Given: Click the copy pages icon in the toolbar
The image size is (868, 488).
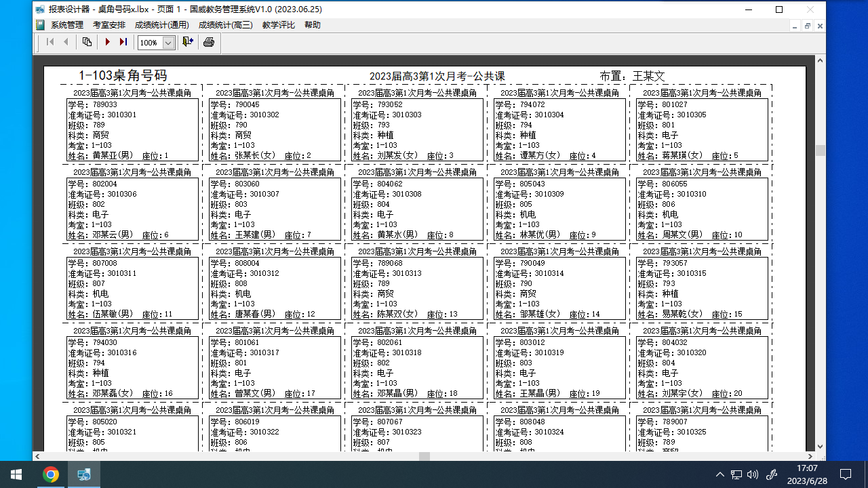Looking at the screenshot, I should coord(87,41).
